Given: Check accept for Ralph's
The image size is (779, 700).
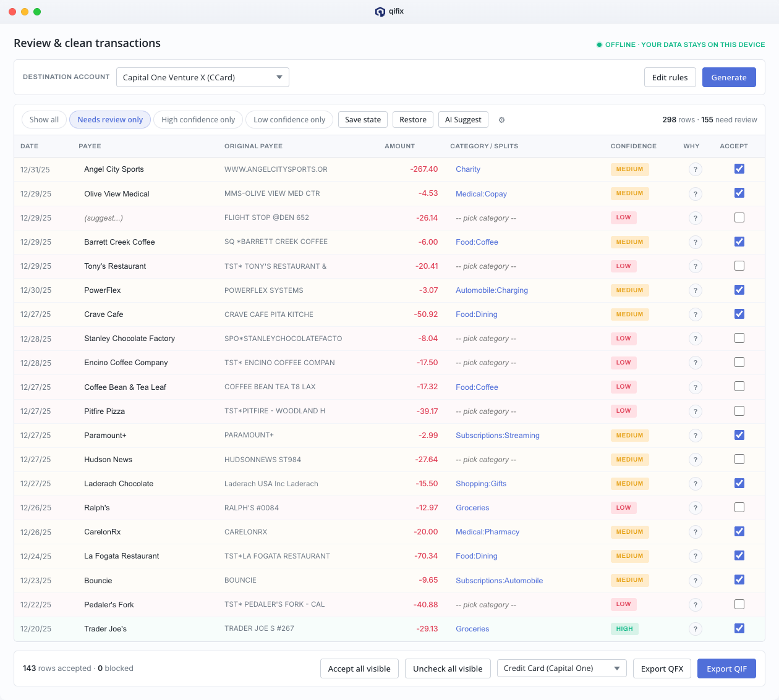Looking at the screenshot, I should click(739, 507).
